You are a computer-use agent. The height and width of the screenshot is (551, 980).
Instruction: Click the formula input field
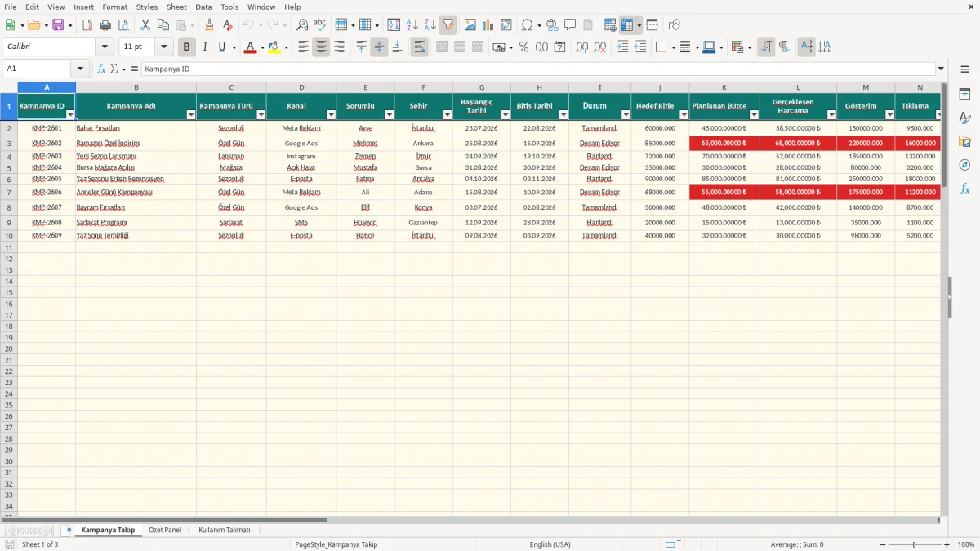point(538,69)
